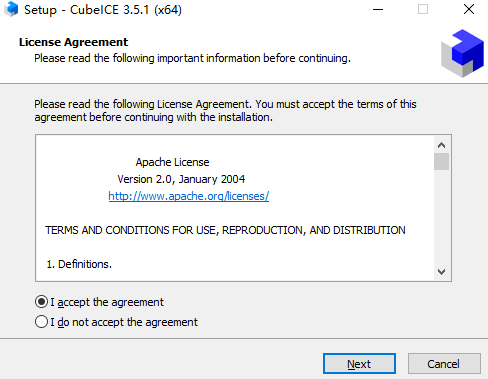
Task: Click the disabled maximize button
Action: coord(423,9)
